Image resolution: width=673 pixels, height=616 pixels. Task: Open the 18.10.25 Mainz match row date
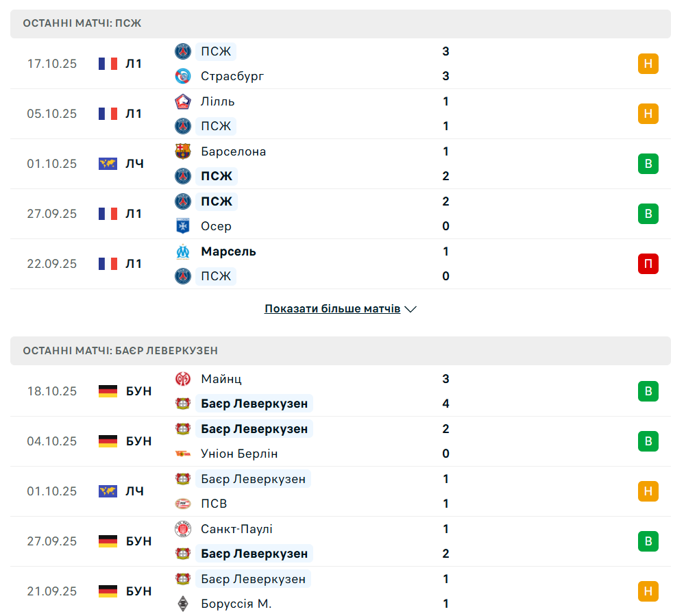[x=52, y=391]
